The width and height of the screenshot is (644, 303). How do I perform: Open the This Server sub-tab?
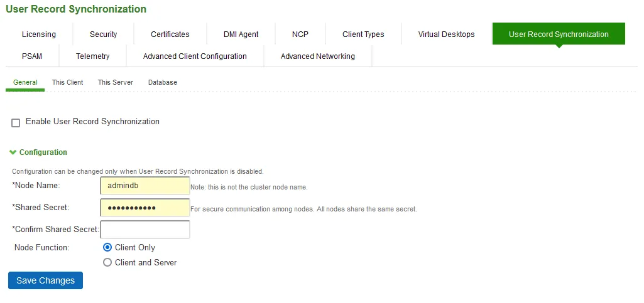[116, 82]
